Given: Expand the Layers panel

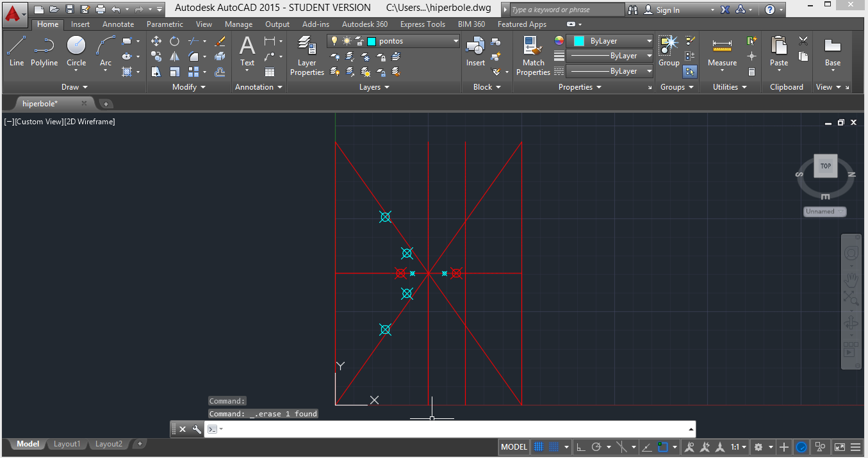Looking at the screenshot, I should click(x=375, y=87).
